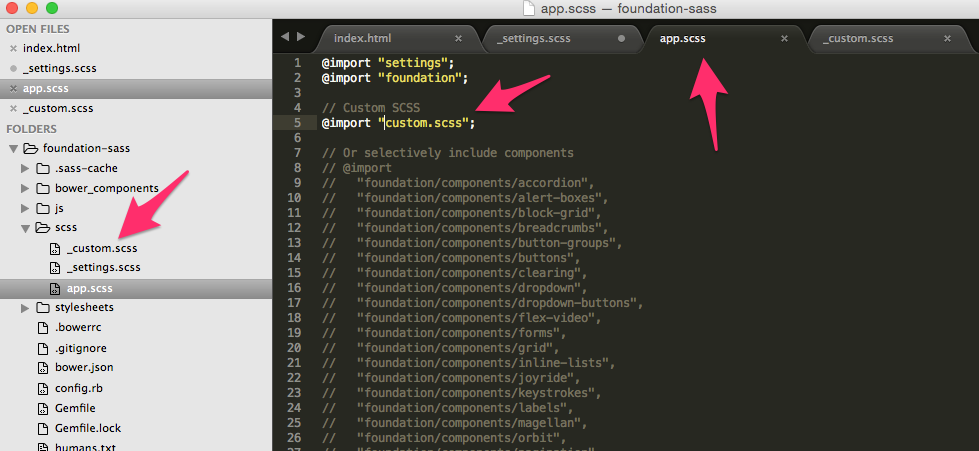Open index.html from Open Files list
The height and width of the screenshot is (451, 979).
click(51, 49)
